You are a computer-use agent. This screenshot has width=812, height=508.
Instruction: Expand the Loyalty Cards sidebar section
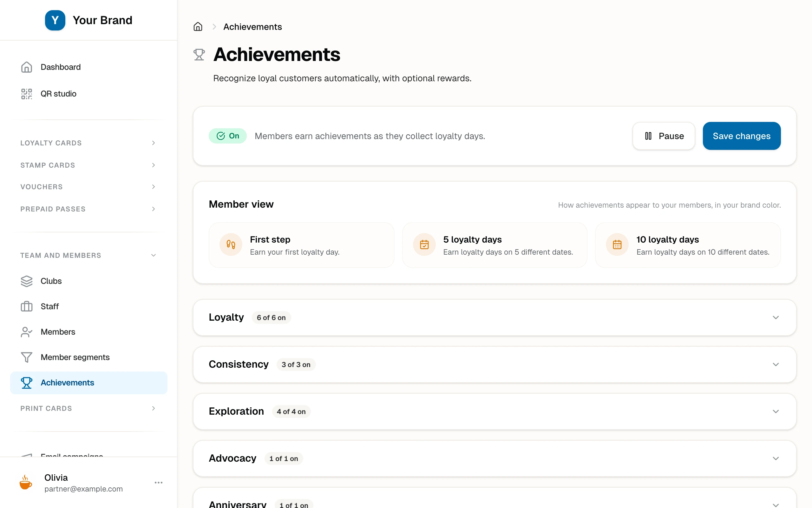(88, 143)
